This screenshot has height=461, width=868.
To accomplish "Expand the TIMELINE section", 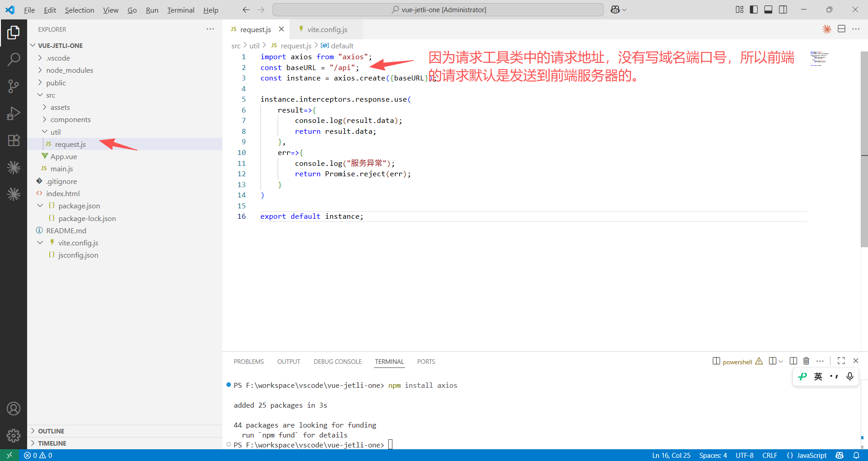I will [x=125, y=443].
